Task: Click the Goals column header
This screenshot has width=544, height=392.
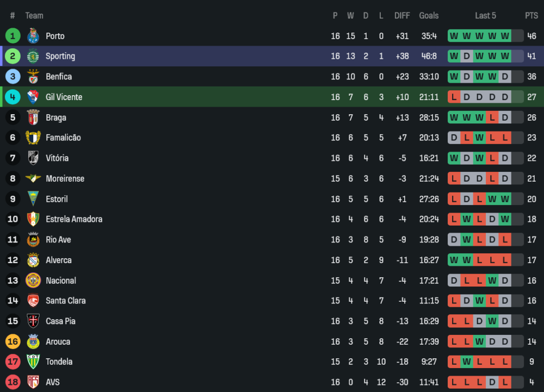Action: pyautogui.click(x=429, y=16)
